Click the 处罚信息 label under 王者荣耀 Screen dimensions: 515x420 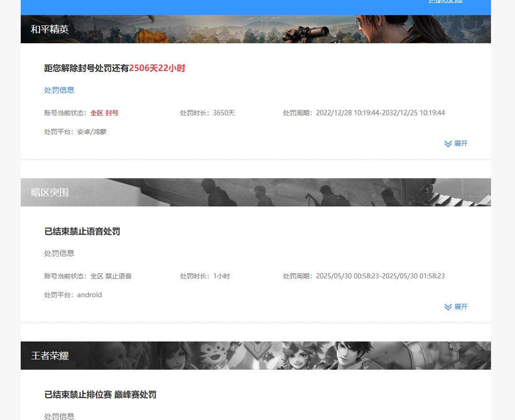(59, 416)
